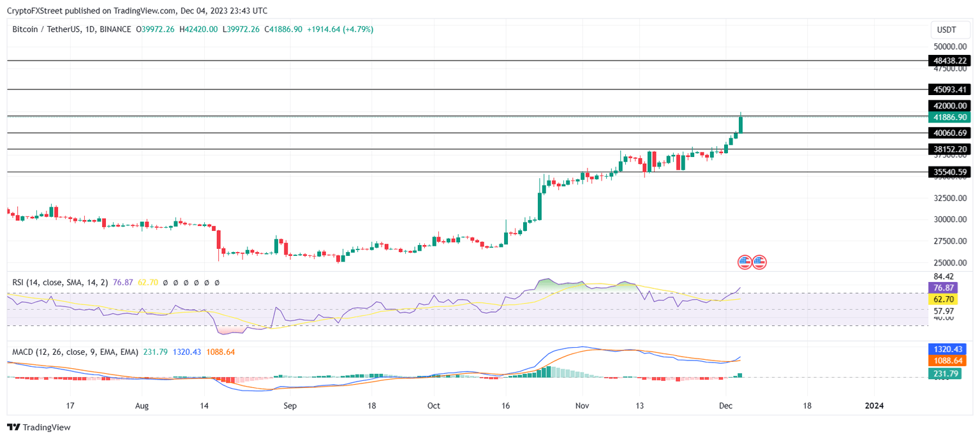
Task: Select the O39972.26 open value in the legend
Action: 155,29
